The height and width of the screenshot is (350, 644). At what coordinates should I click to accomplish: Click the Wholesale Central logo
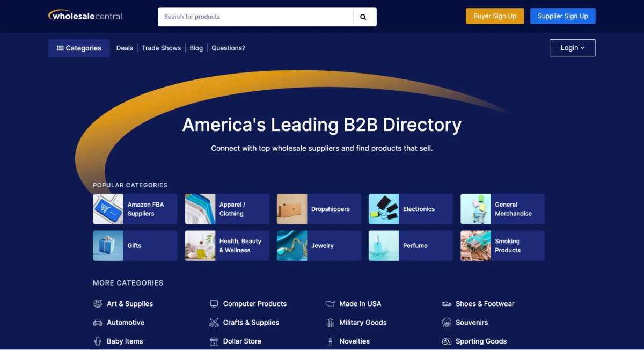pyautogui.click(x=85, y=16)
